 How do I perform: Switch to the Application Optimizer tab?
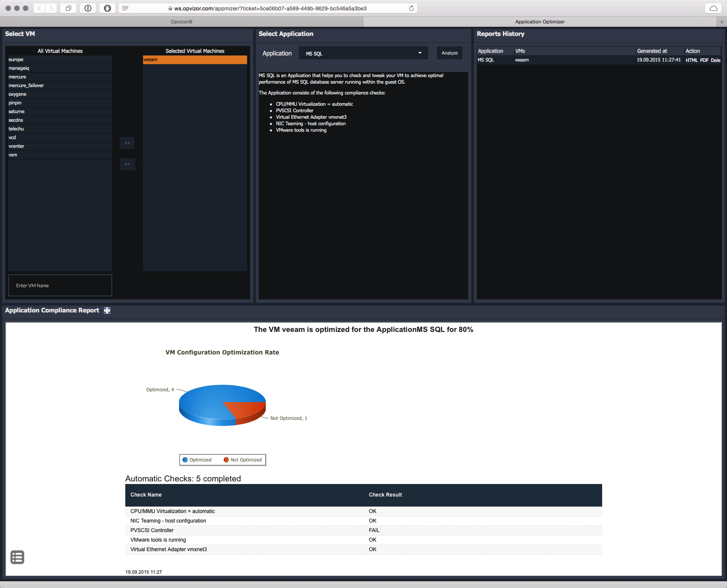tap(540, 22)
